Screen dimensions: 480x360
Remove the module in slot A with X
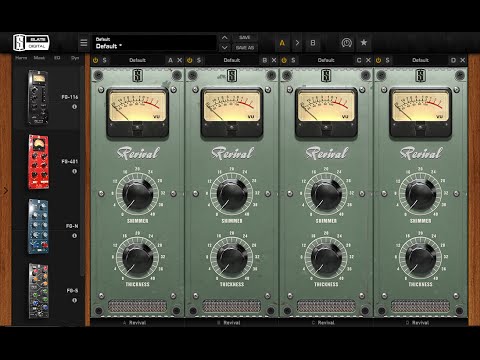pos(180,60)
